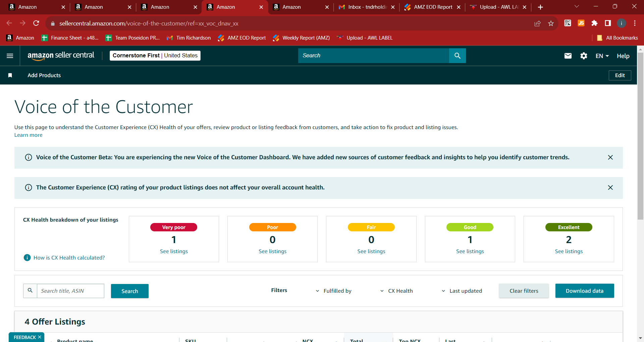This screenshot has width=644, height=342.
Task: Switch to the Inbox Gmail tab
Action: pyautogui.click(x=366, y=7)
